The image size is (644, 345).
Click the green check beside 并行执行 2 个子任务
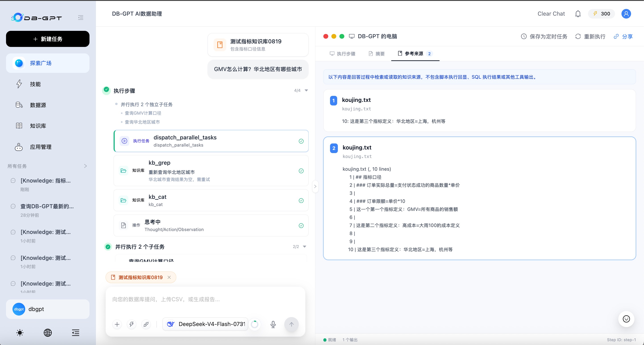point(108,247)
